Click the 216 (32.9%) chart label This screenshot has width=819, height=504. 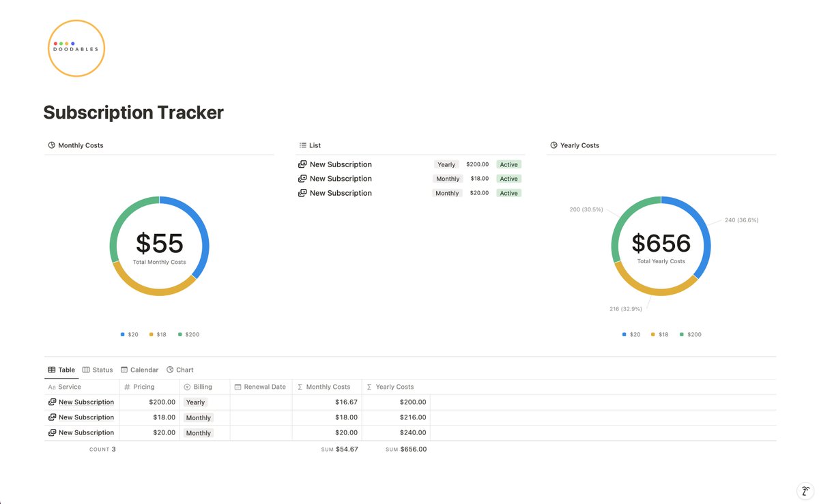tap(626, 309)
